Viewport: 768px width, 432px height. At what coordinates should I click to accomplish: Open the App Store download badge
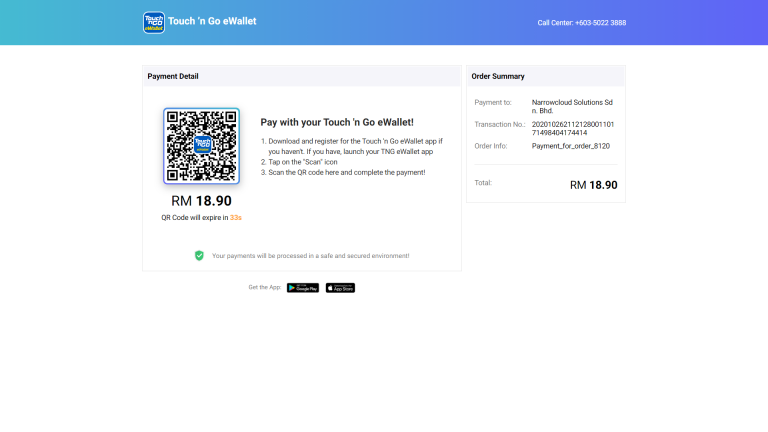coord(340,288)
